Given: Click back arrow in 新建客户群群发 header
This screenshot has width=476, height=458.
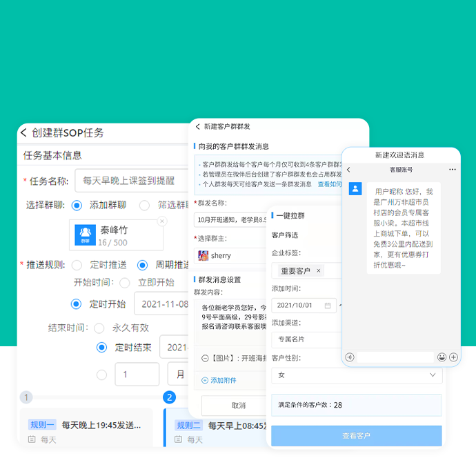Looking at the screenshot, I should tap(197, 127).
